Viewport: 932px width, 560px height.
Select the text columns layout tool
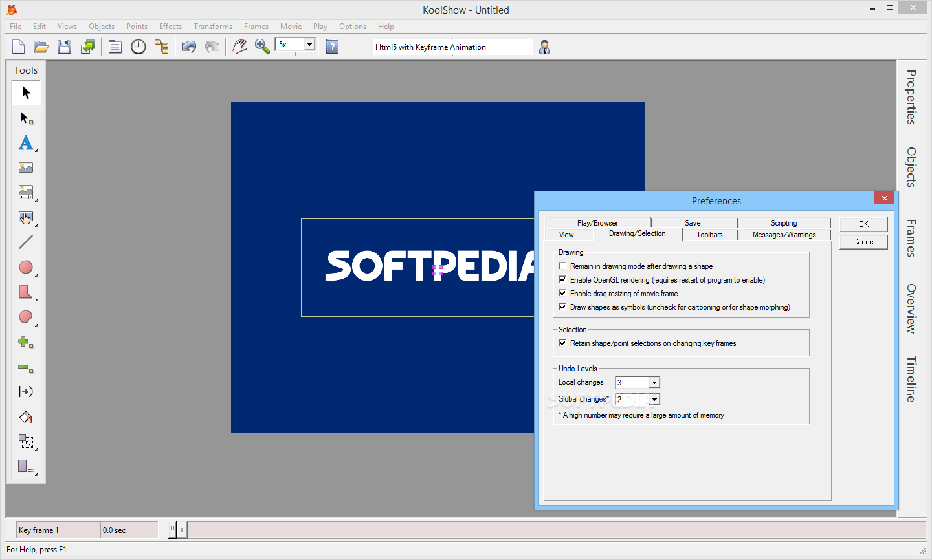pos(26,466)
